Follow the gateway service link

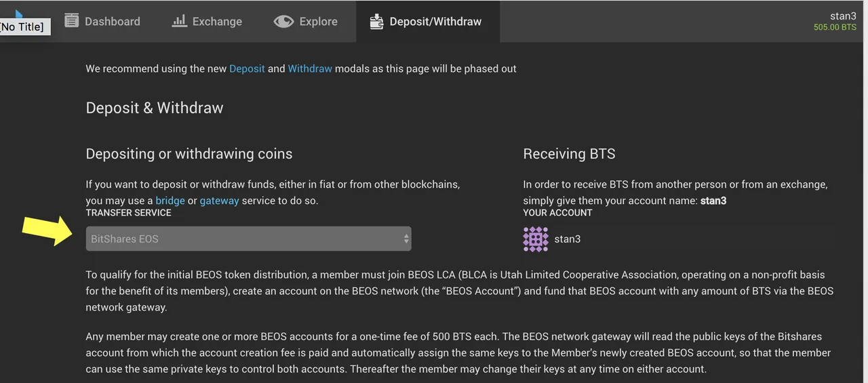click(219, 201)
